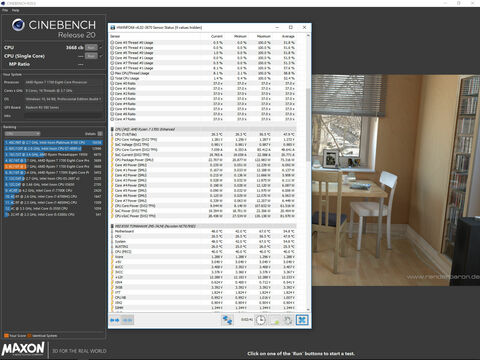480x360 pixels.
Task: Toggle checkbox next to CPU test Run button
Action: click(x=101, y=48)
